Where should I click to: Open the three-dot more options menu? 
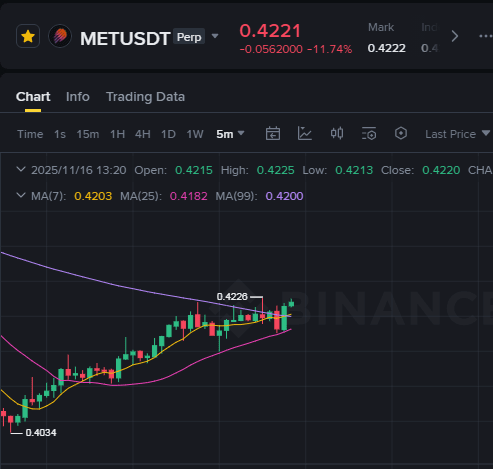[485, 36]
